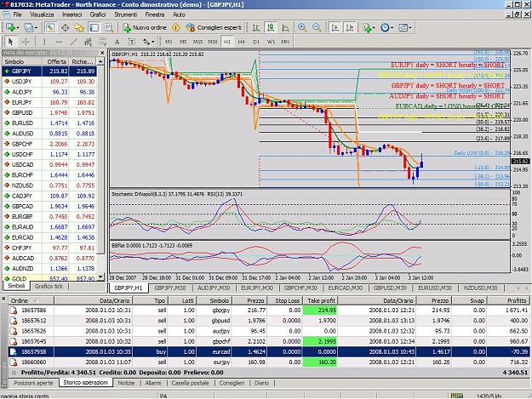Sort orders by Ordine column
532x399 pixels.
pyautogui.click(x=31, y=300)
